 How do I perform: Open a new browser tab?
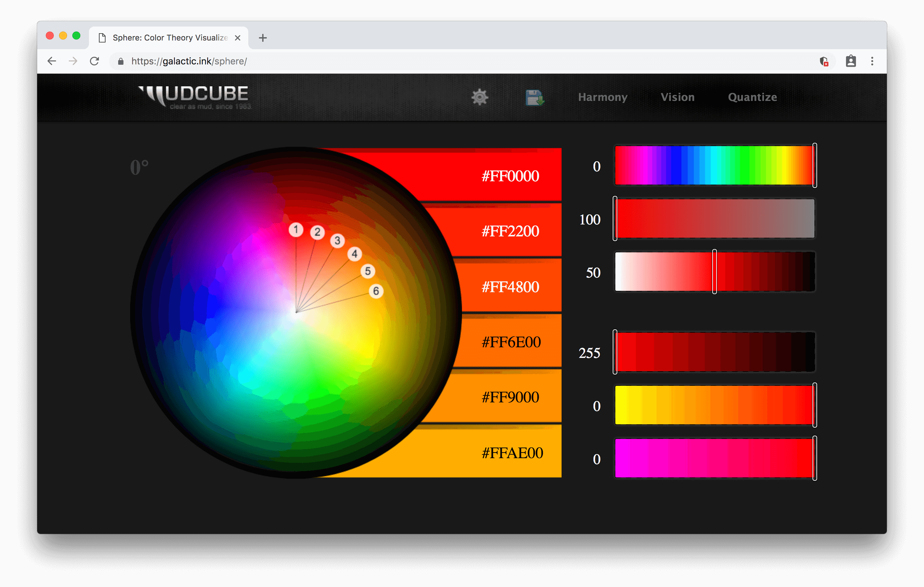click(x=263, y=38)
